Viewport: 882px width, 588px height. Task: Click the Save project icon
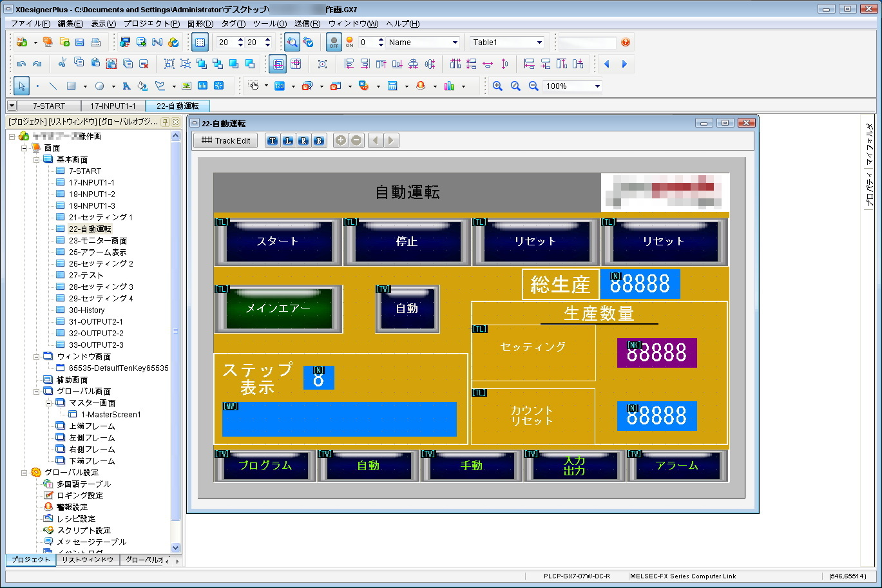tap(80, 43)
